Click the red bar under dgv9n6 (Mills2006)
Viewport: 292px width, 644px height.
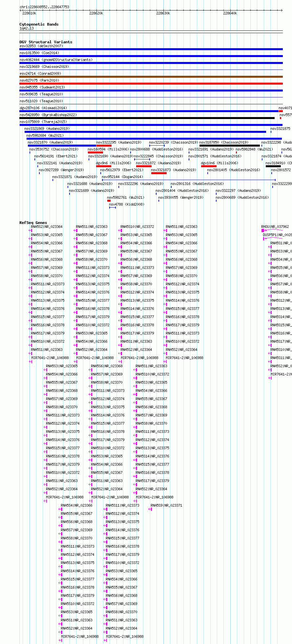(x=104, y=166)
